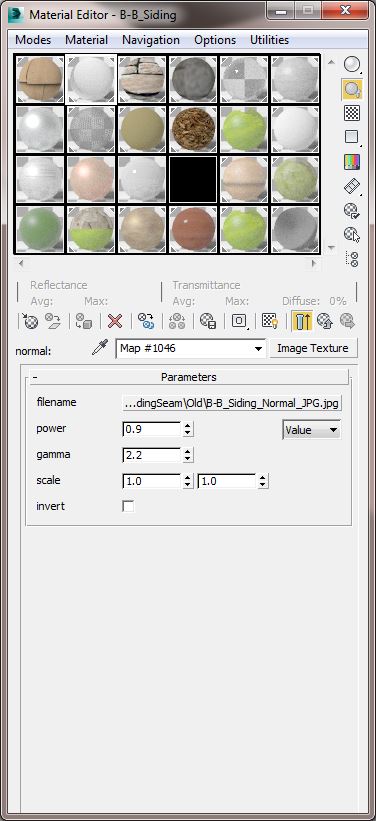Viewport: 376px width, 821px height.
Task: Click the Go to Parent icon
Action: 325,320
